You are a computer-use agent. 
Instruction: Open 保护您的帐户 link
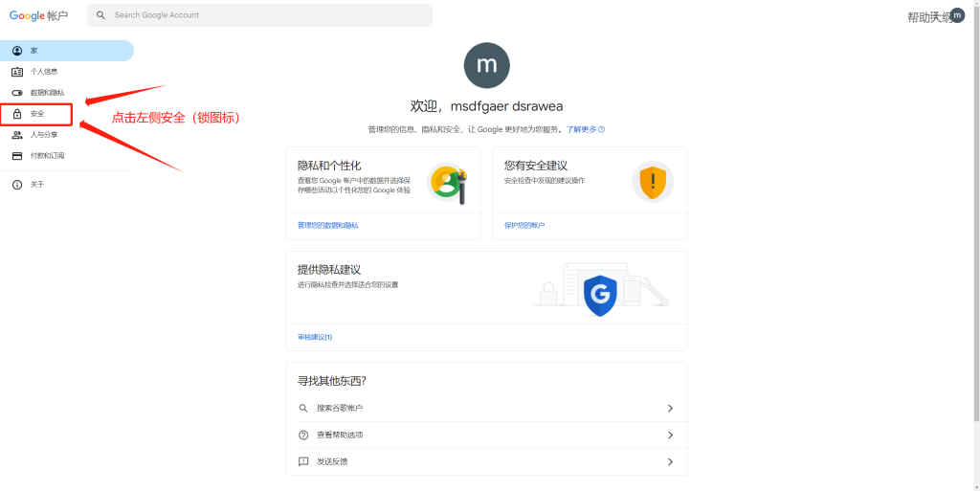pos(524,225)
